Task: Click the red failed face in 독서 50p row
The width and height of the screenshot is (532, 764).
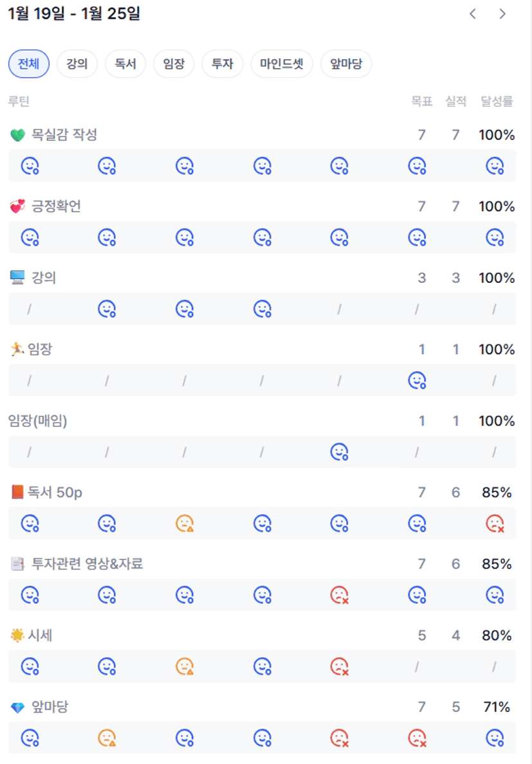Action: click(495, 524)
